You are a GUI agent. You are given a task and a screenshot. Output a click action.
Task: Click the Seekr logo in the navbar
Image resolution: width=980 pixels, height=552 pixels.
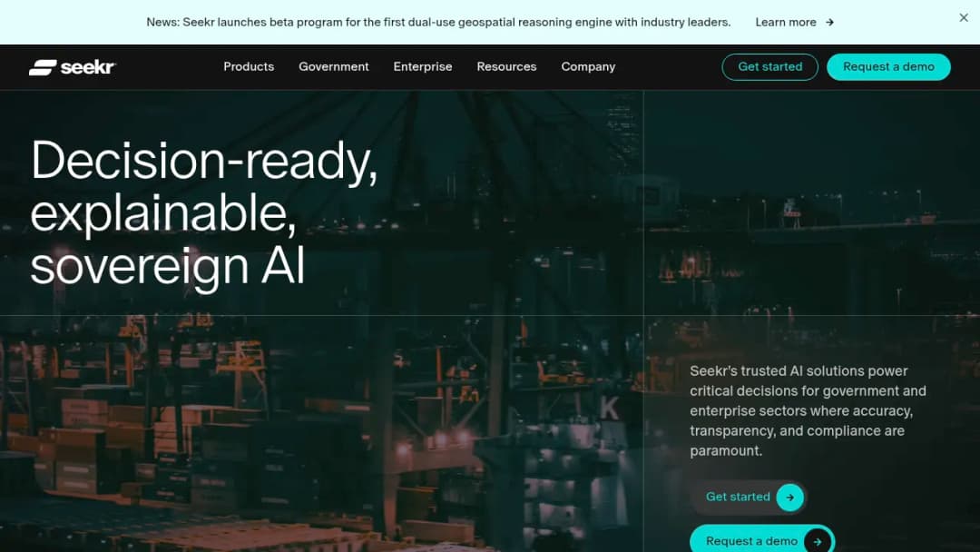(x=73, y=67)
